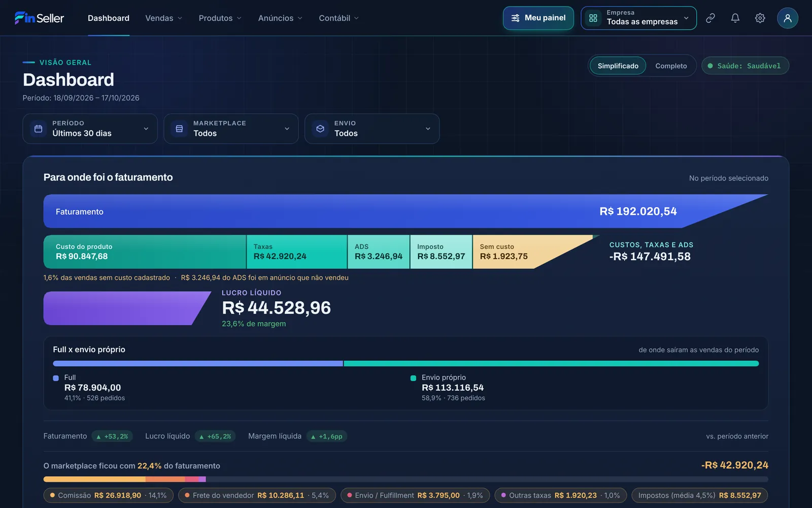
Task: Click the store icon in Marketplace filter
Action: pos(179,129)
